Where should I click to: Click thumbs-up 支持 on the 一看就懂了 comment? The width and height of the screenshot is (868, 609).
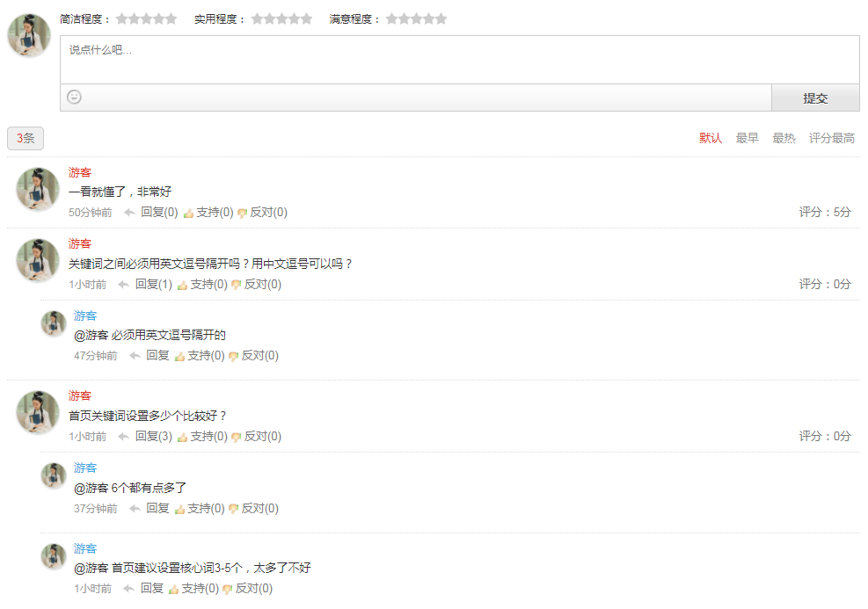click(208, 213)
